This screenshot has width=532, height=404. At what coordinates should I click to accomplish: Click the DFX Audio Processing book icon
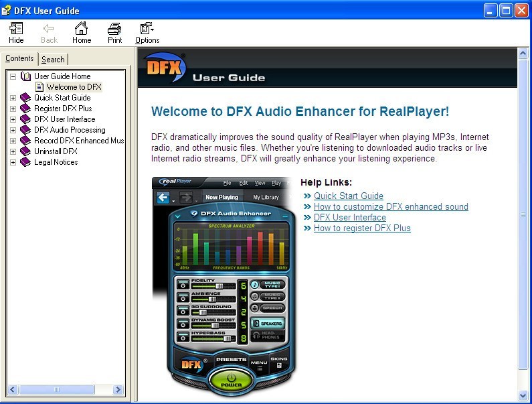pyautogui.click(x=25, y=130)
